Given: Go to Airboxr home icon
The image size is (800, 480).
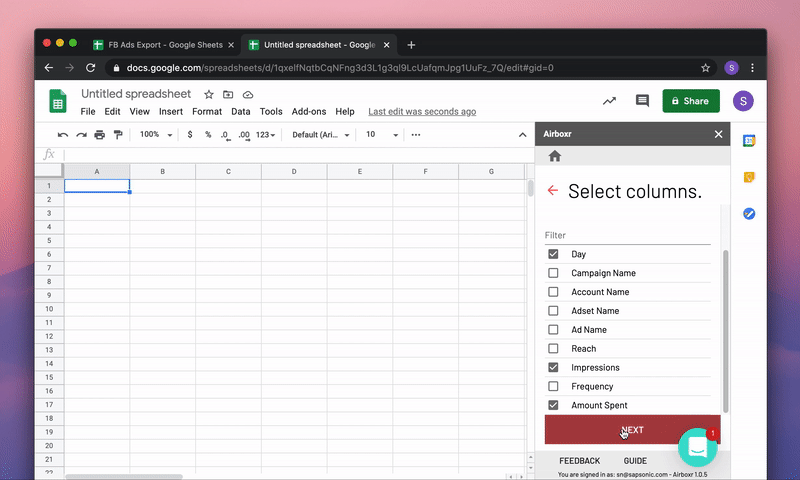Looking at the screenshot, I should coord(555,156).
